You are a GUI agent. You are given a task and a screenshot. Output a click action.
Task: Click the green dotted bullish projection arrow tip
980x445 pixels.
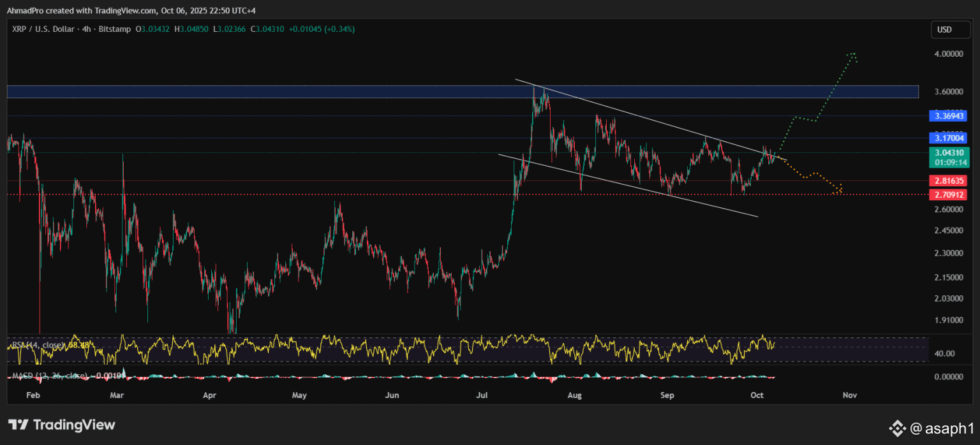[852, 54]
